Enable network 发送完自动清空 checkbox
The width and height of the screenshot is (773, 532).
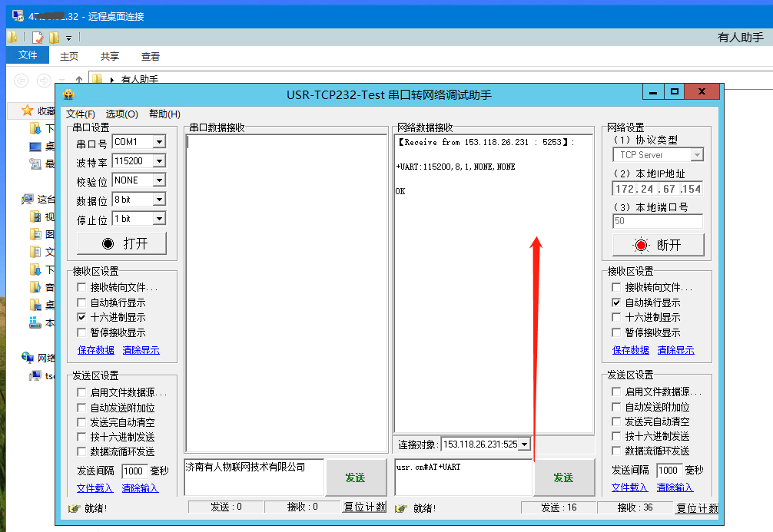click(616, 421)
